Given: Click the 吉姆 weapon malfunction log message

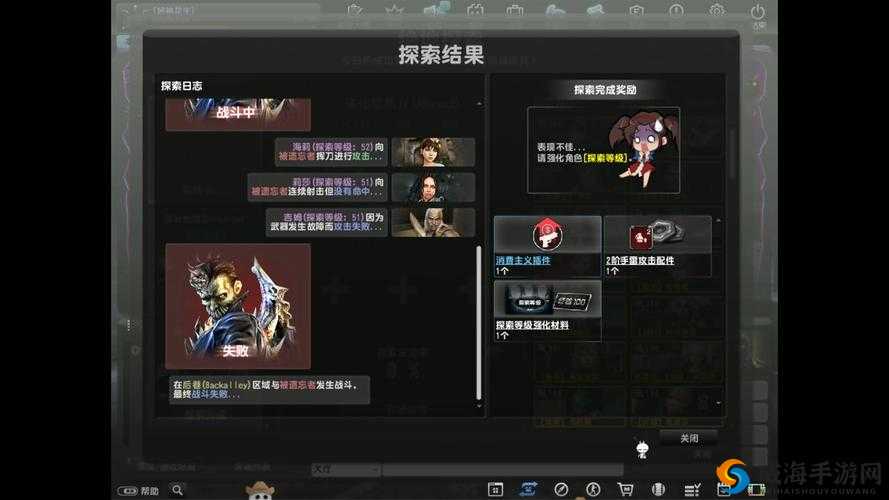Looking at the screenshot, I should coord(327,222).
